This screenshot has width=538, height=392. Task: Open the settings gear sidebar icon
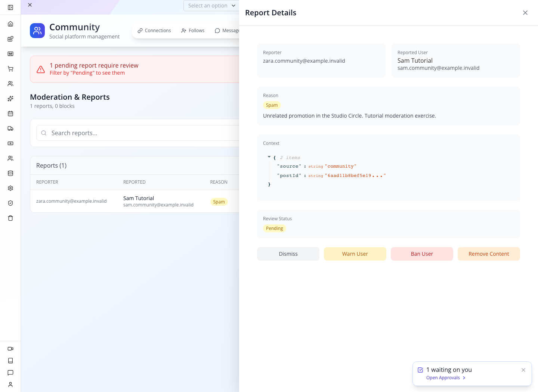10,188
